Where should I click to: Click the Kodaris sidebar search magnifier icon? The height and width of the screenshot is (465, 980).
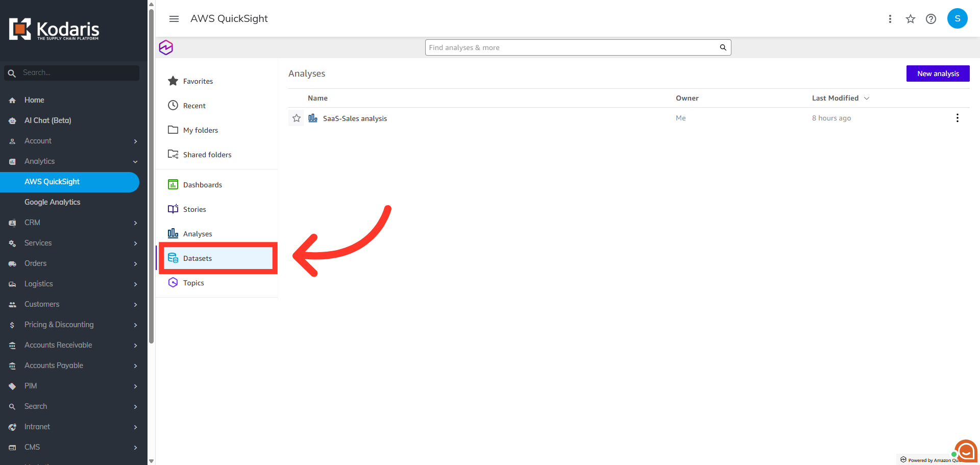click(x=12, y=74)
